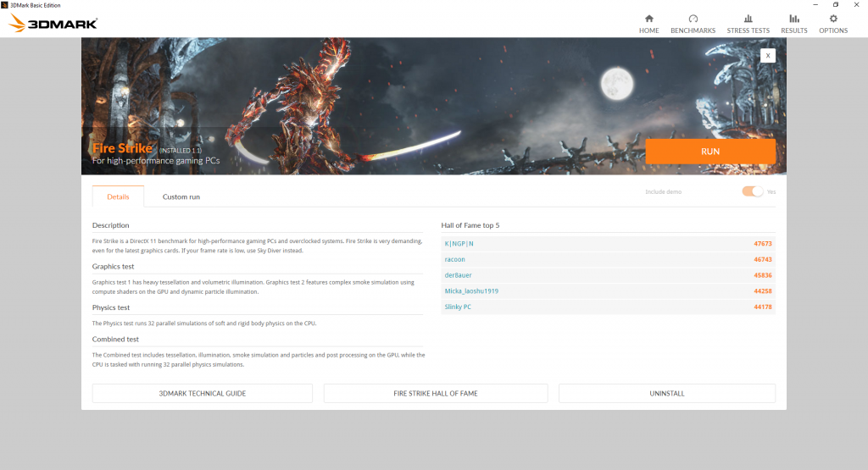
Task: Close the Fire Strike panel
Action: coord(768,55)
